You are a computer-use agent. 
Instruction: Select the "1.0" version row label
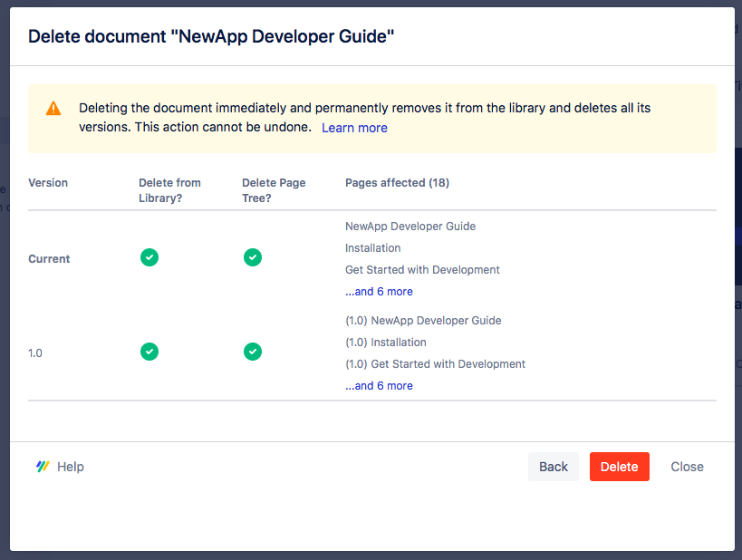pyautogui.click(x=35, y=353)
